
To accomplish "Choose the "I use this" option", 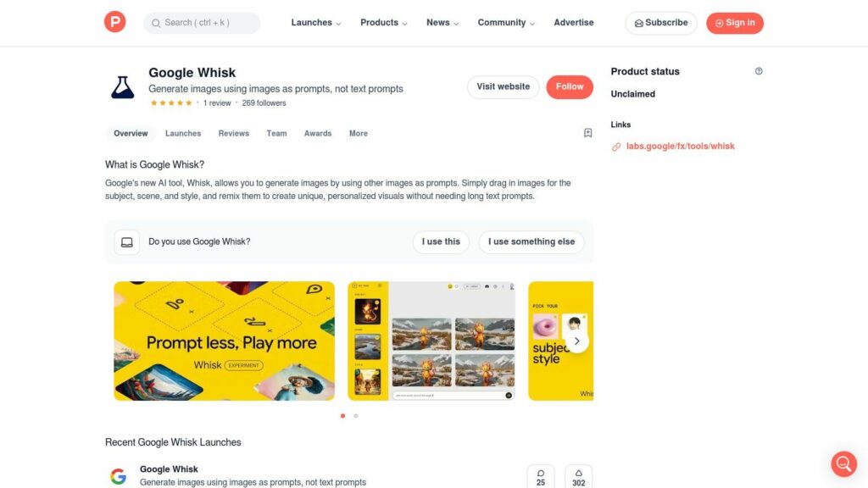I will click(441, 241).
